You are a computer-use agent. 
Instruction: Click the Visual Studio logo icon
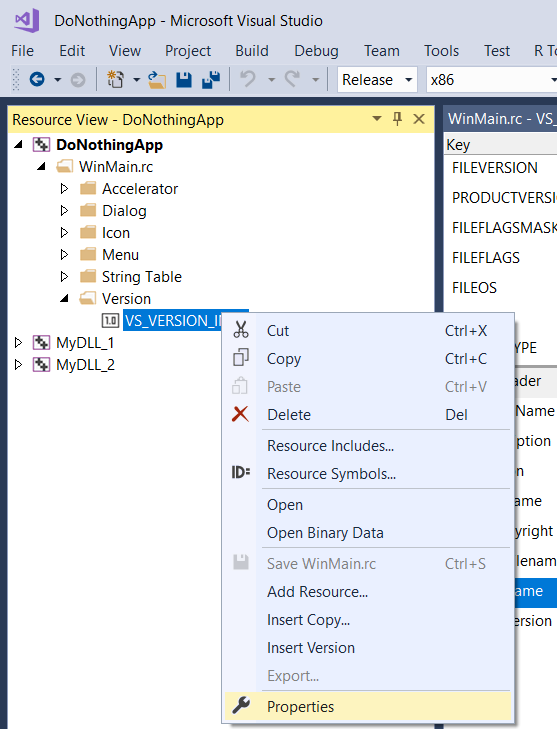coord(27,20)
